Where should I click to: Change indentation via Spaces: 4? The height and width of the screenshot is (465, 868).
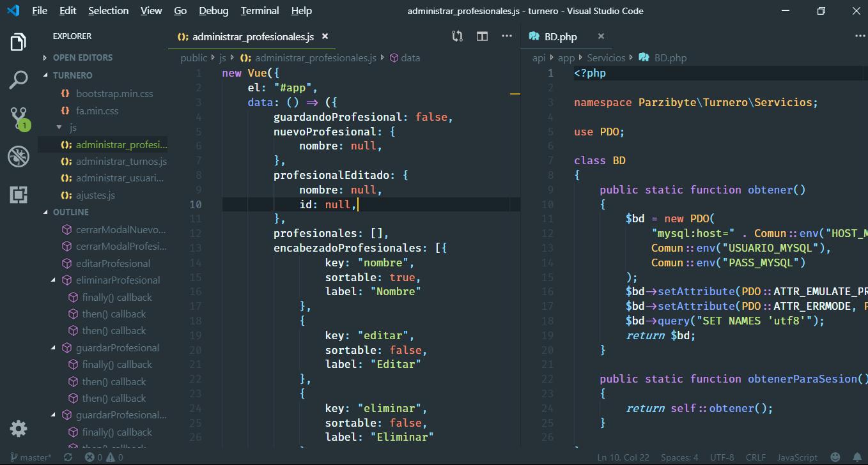pos(679,457)
